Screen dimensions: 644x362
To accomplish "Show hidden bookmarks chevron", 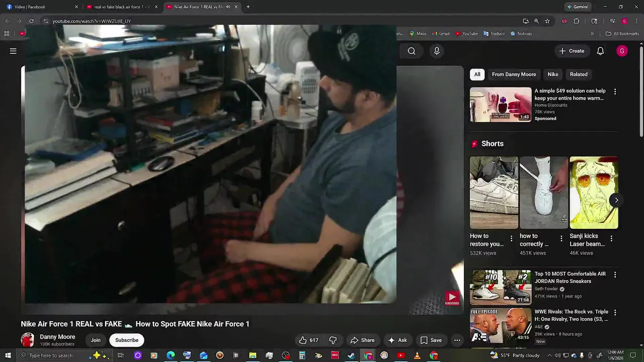I will pos(592,34).
